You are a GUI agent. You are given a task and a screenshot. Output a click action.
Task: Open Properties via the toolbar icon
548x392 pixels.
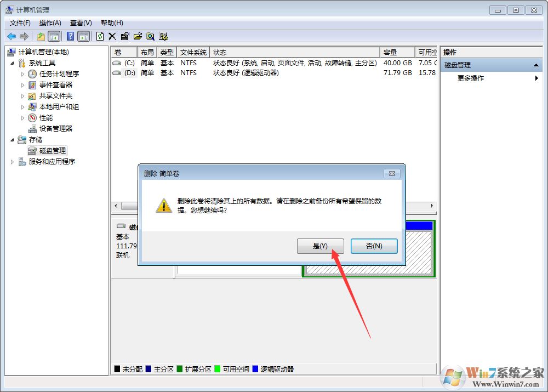click(x=125, y=36)
